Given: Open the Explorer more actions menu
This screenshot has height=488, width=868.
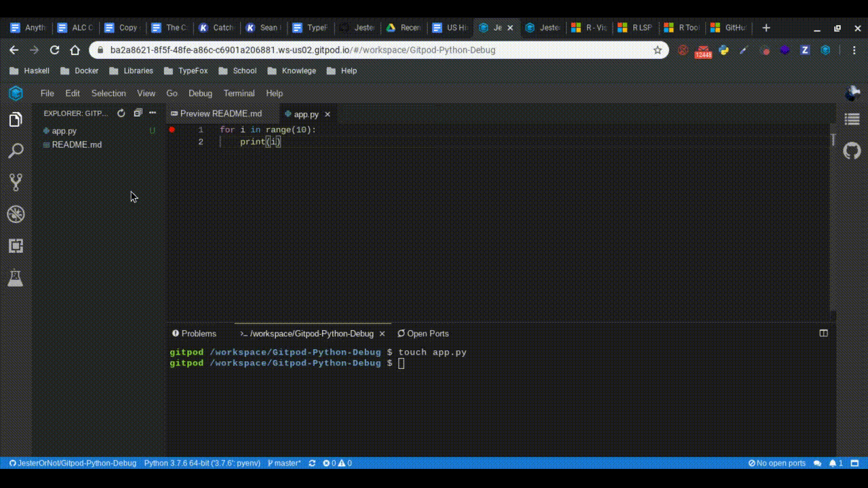Looking at the screenshot, I should tap(152, 113).
